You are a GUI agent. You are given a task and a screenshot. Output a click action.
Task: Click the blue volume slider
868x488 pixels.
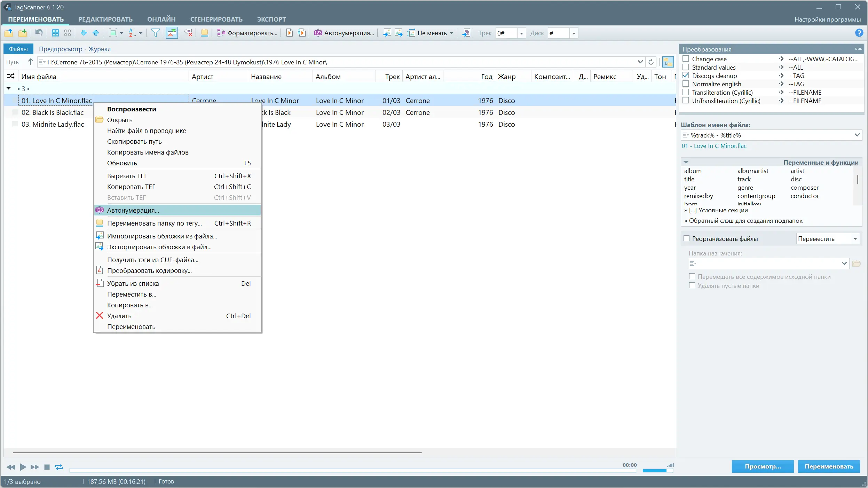click(x=654, y=470)
